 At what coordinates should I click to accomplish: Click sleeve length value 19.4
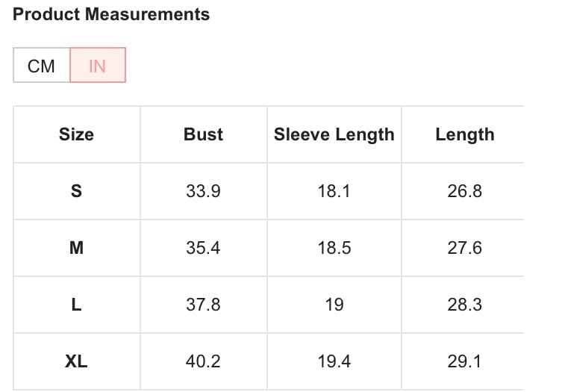[x=334, y=361]
